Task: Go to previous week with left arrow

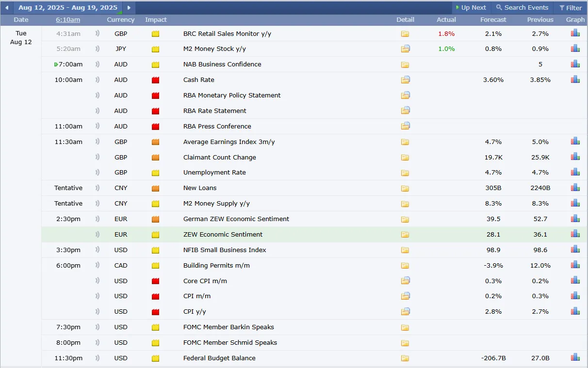Action: coord(7,8)
